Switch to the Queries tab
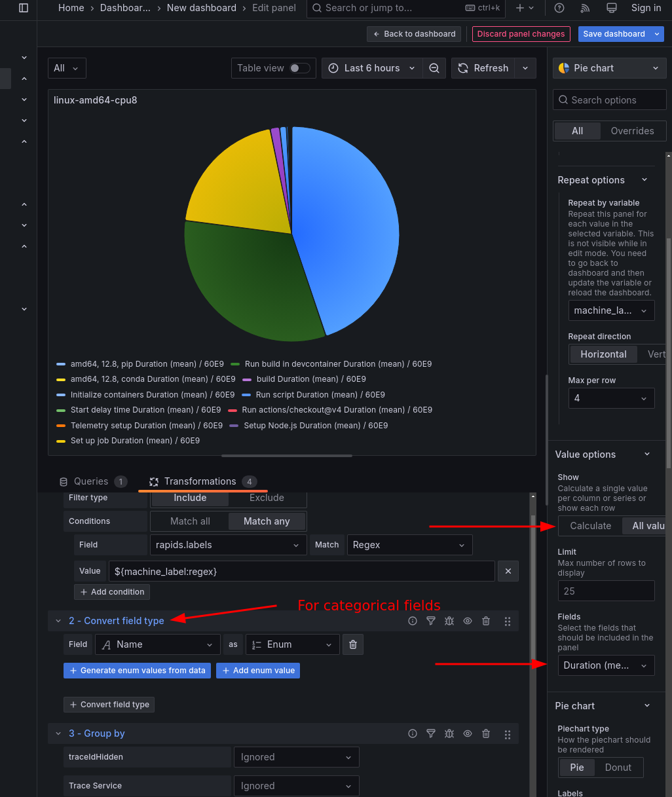The image size is (672, 797). pyautogui.click(x=91, y=481)
